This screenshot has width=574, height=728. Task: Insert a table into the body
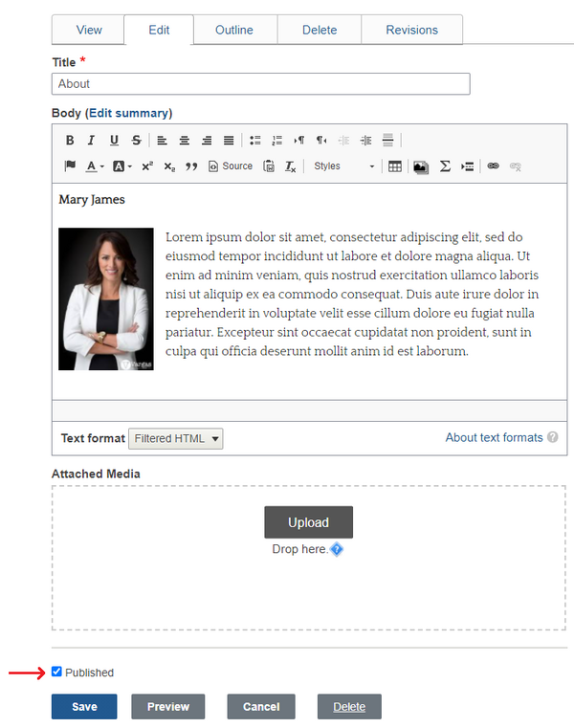coord(395,166)
